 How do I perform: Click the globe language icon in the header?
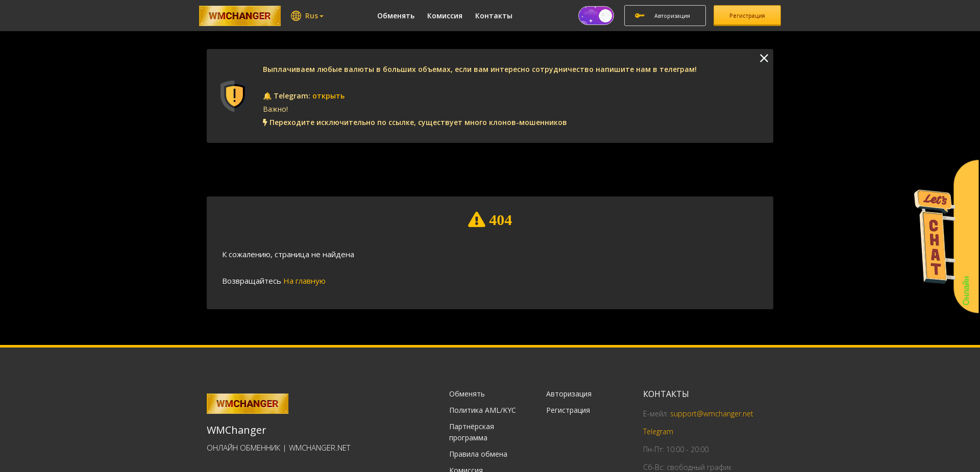click(296, 16)
